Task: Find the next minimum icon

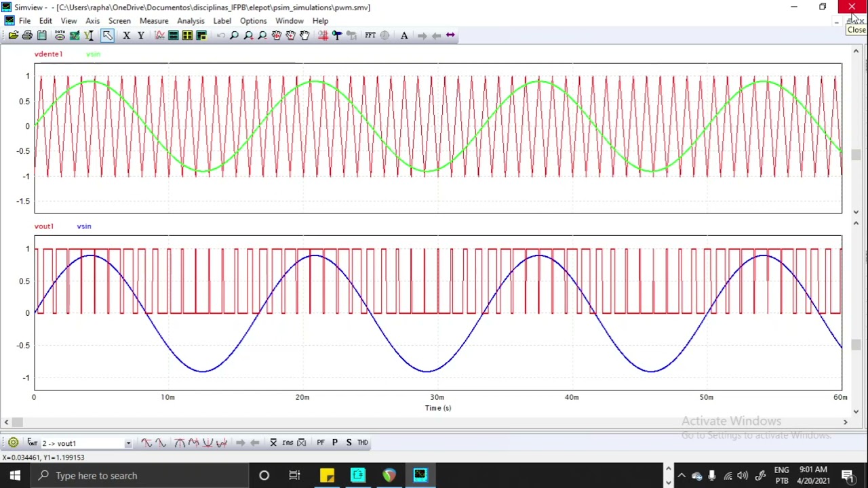Action: [222, 443]
